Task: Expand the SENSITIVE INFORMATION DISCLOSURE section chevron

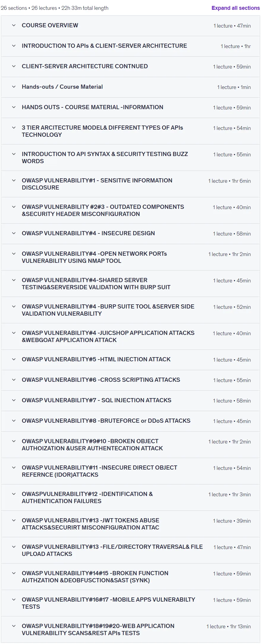Action: point(14,180)
